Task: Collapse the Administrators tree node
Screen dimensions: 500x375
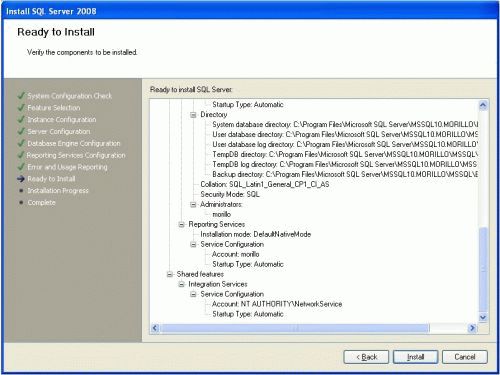Action: tap(193, 204)
